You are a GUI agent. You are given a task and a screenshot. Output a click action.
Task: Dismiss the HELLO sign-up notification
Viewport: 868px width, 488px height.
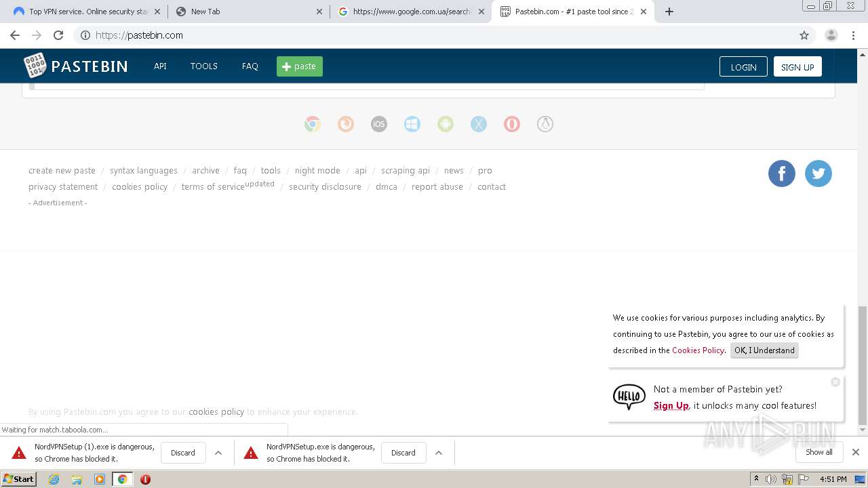[835, 382]
